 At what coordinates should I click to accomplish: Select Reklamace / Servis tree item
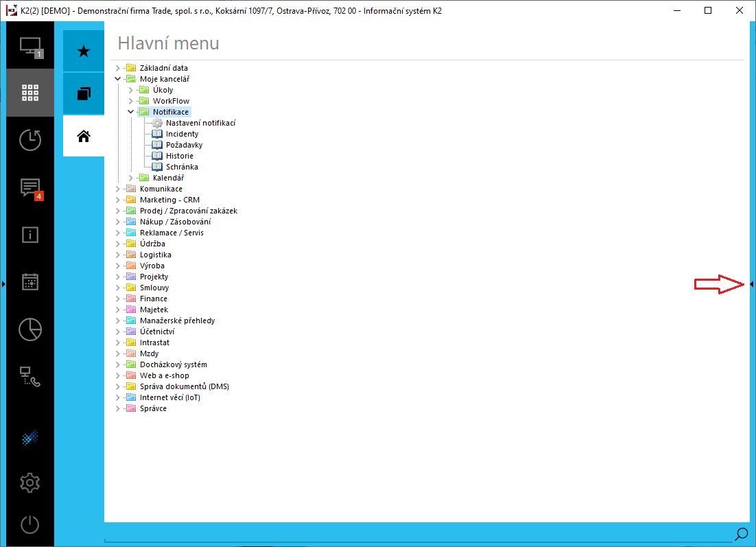[172, 233]
